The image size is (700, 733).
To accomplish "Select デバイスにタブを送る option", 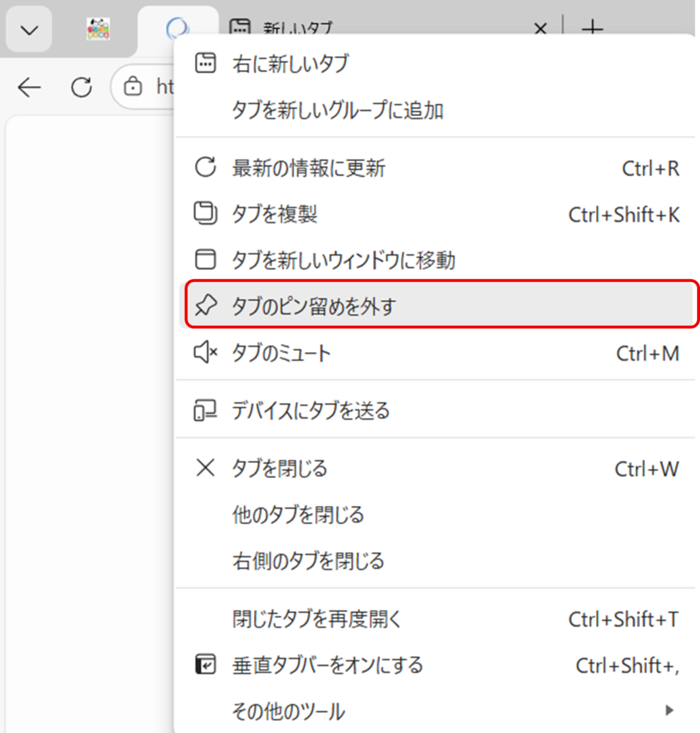I will [x=311, y=411].
